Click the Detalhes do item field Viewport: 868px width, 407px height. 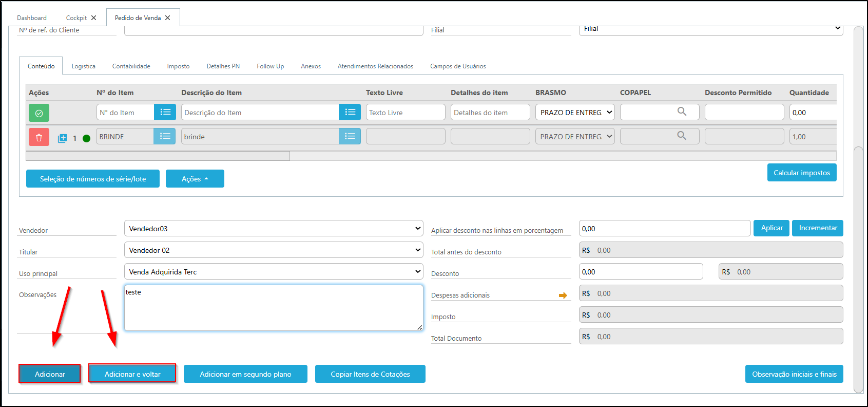(x=490, y=112)
